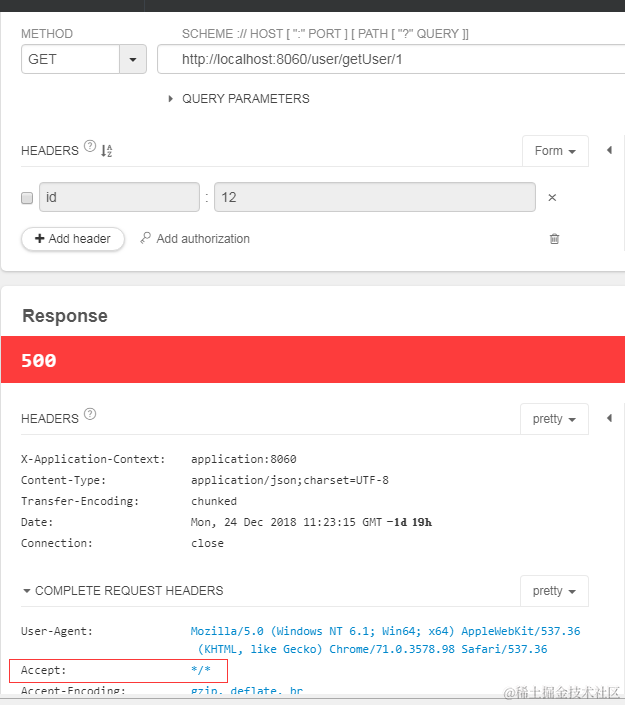Click the request URL input field
This screenshot has height=705, width=625.
(391, 59)
